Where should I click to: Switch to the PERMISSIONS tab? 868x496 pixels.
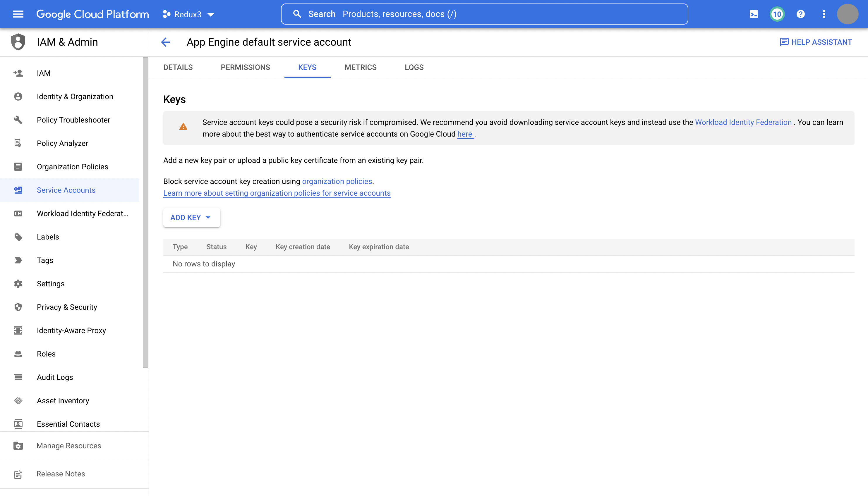tap(245, 67)
